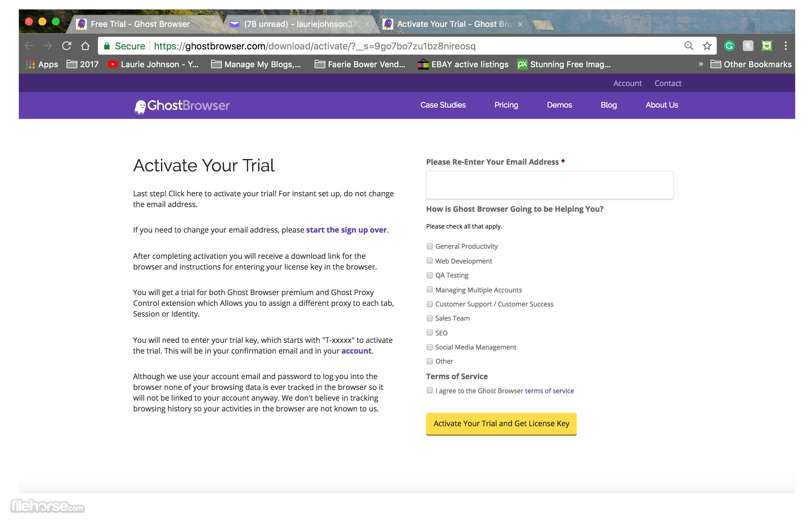Click the email address input field
The height and width of the screenshot is (523, 812).
pyautogui.click(x=549, y=185)
